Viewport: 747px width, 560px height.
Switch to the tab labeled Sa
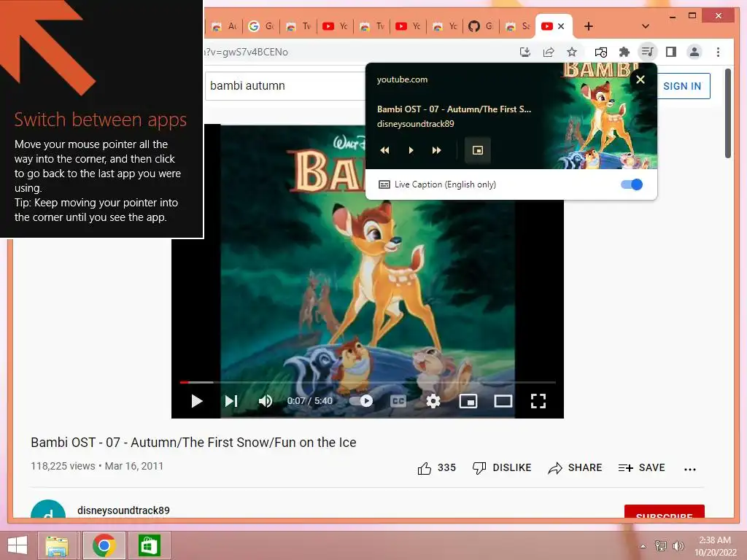coord(518,26)
